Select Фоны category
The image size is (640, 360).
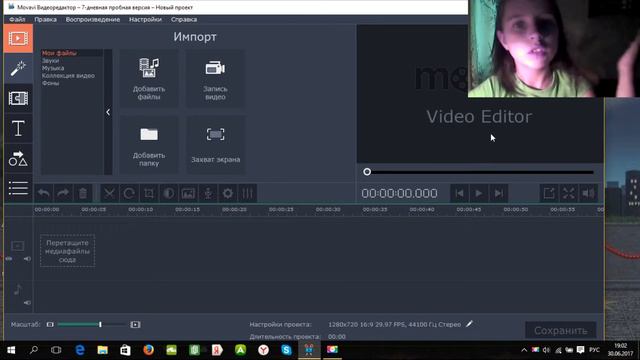(51, 83)
